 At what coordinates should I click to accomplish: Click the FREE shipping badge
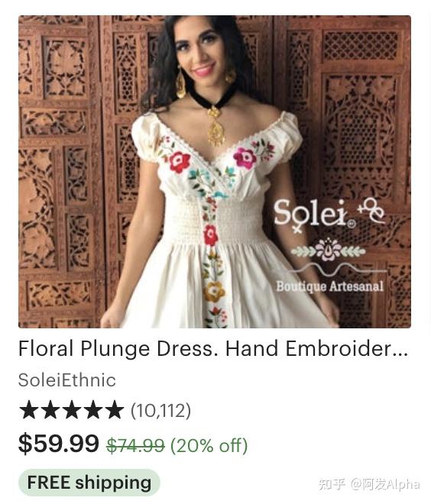89,483
